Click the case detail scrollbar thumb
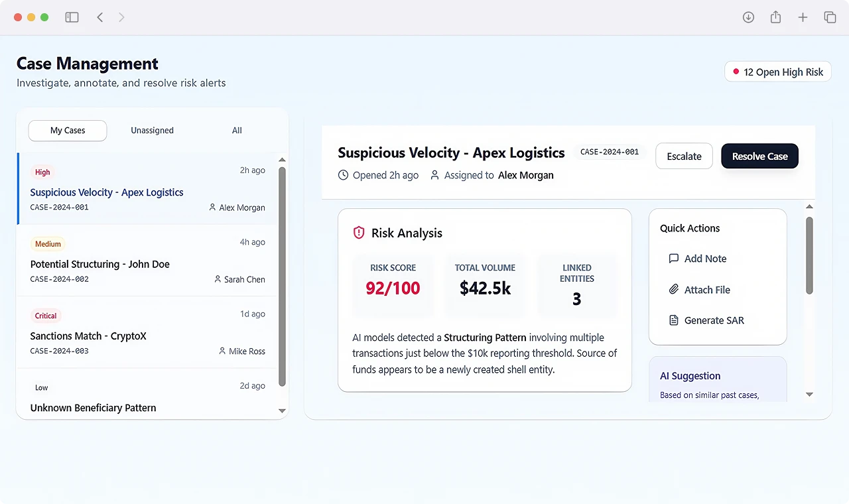 (809, 255)
